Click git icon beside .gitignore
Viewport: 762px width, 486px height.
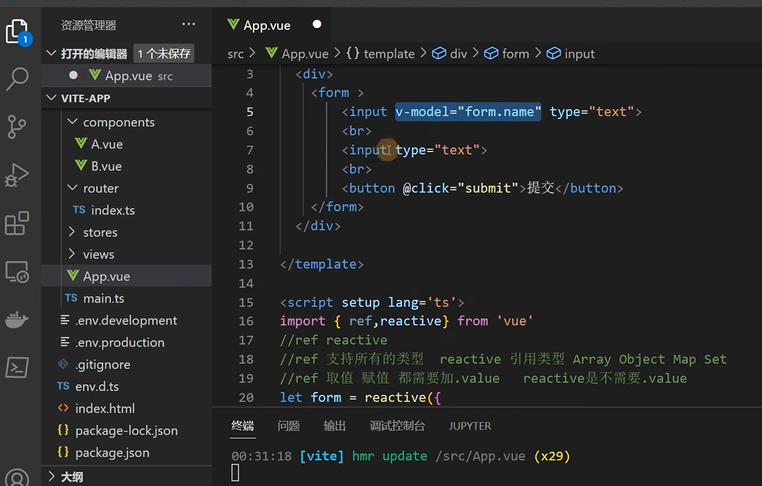[63, 364]
